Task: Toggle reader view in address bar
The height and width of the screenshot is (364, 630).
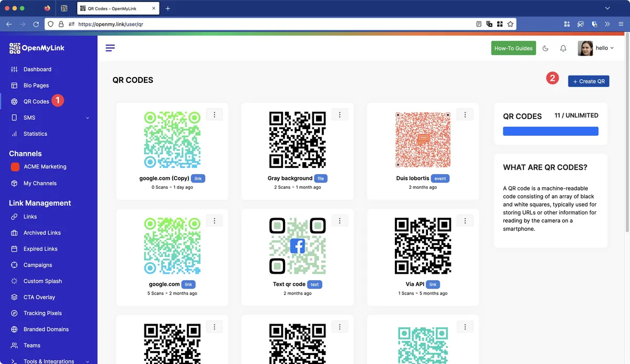Action: click(479, 24)
